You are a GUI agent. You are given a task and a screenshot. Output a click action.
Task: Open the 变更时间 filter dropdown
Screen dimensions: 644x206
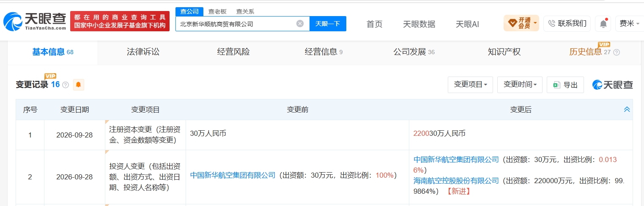[x=520, y=85]
